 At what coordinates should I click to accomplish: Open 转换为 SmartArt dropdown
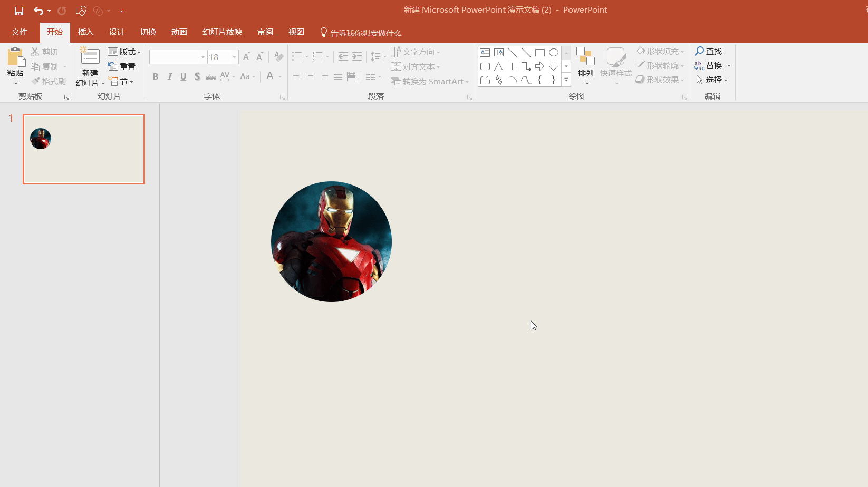tap(430, 81)
